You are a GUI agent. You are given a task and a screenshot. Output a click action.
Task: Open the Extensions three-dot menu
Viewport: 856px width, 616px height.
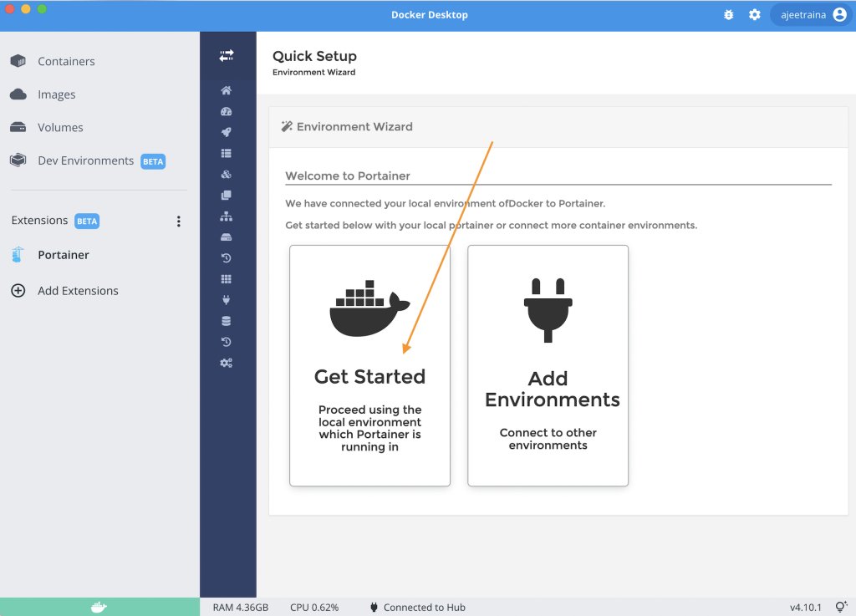click(179, 221)
